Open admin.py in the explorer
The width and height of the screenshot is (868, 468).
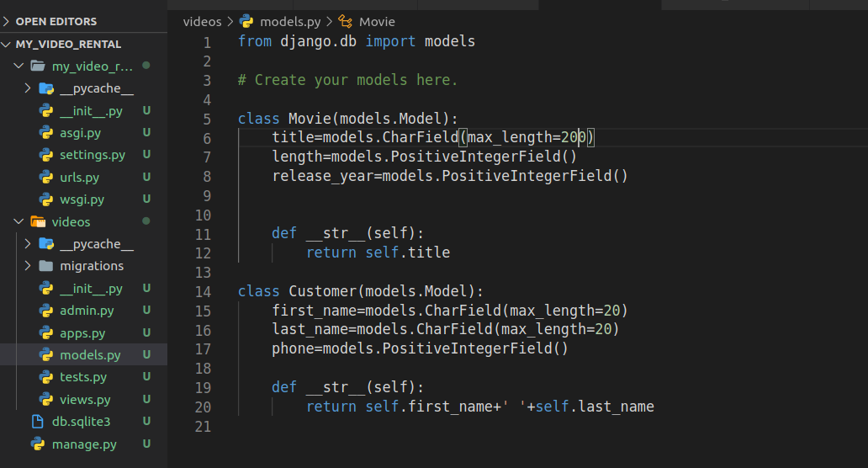tap(87, 311)
